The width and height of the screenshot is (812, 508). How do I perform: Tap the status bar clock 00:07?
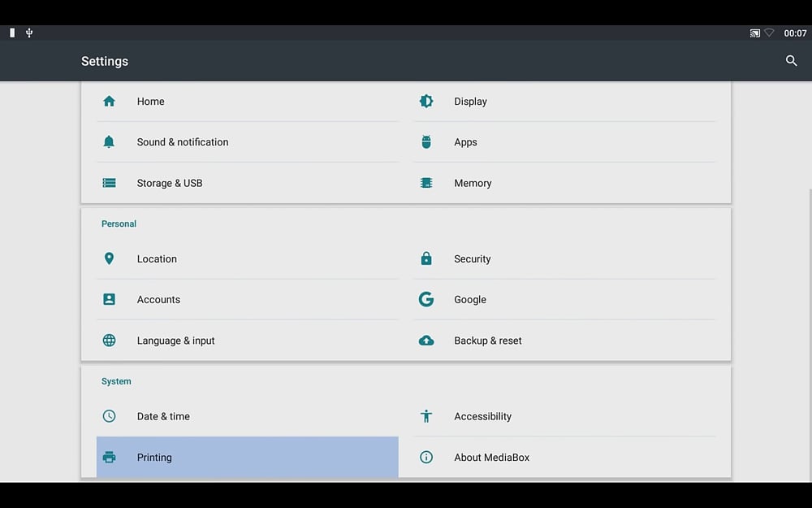795,33
